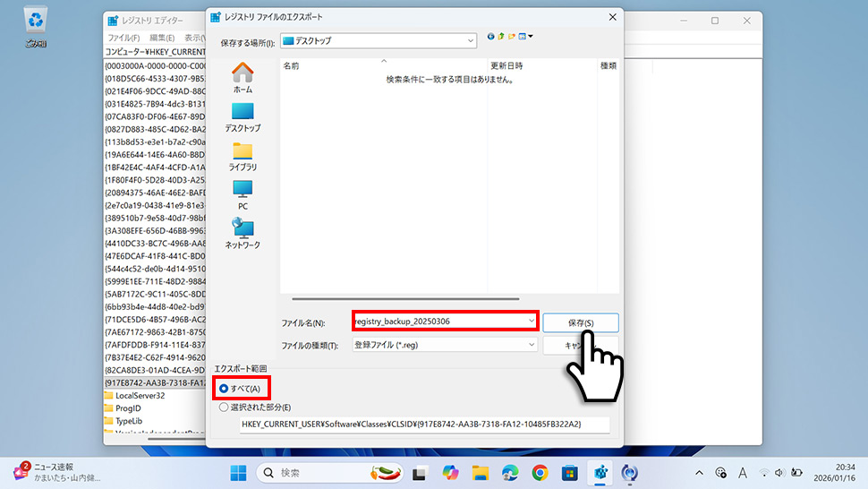Sort by the Type (種類) column header
The width and height of the screenshot is (868, 489).
pyautogui.click(x=608, y=65)
